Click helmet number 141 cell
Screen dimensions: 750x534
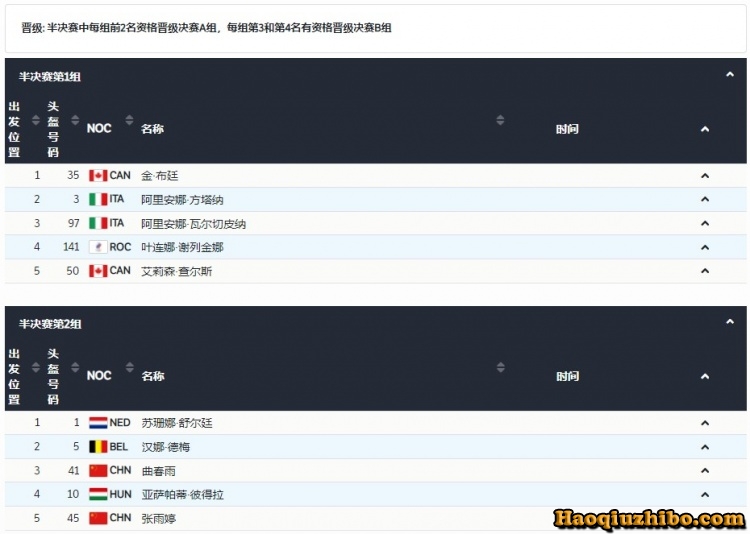tap(71, 247)
